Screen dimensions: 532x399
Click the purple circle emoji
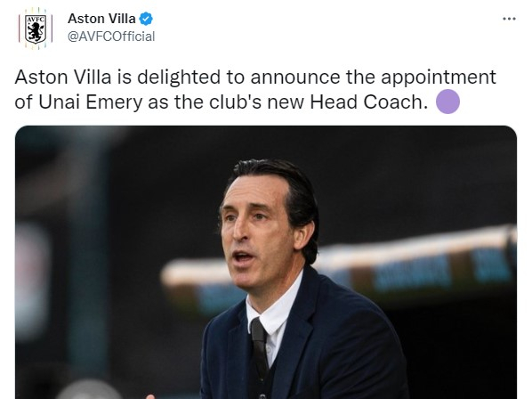pyautogui.click(x=447, y=102)
